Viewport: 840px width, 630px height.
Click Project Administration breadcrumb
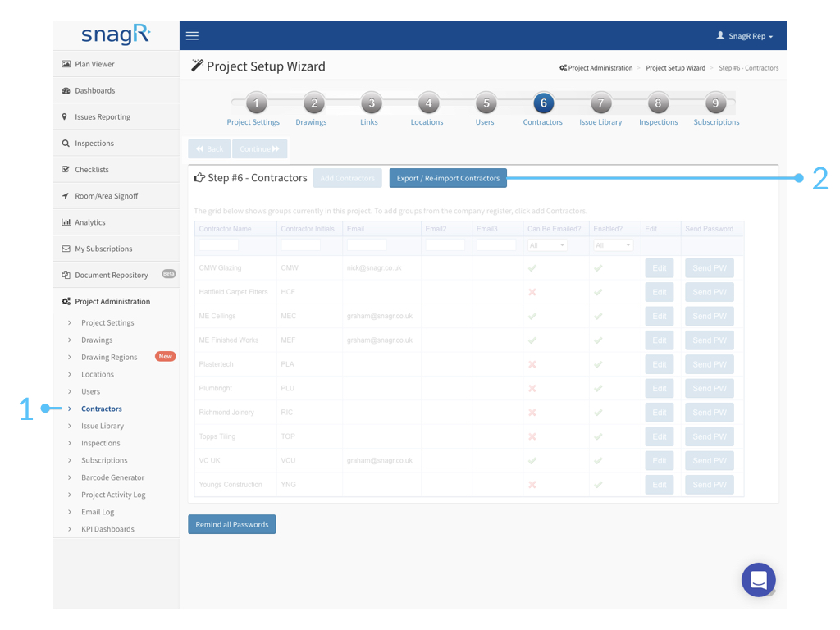pyautogui.click(x=596, y=68)
